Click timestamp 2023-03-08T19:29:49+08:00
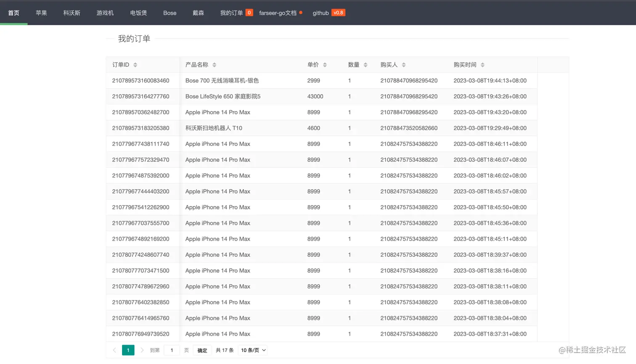 click(x=490, y=128)
